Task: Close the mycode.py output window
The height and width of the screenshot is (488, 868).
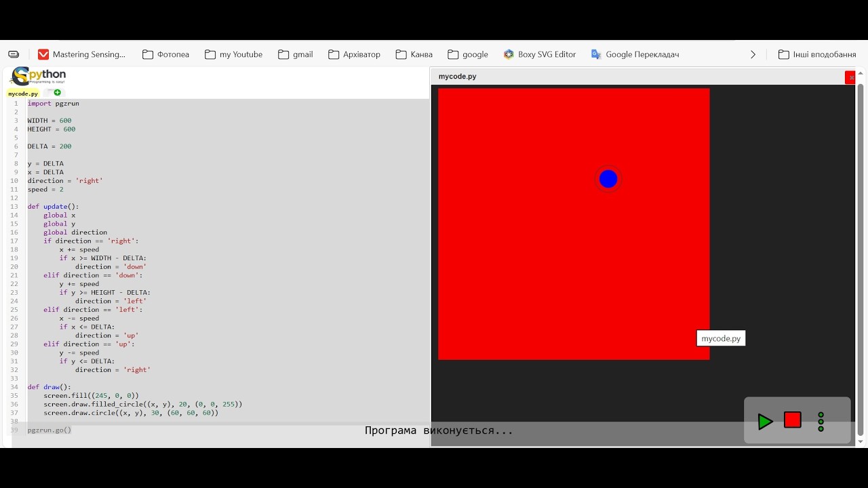Action: pyautogui.click(x=850, y=77)
